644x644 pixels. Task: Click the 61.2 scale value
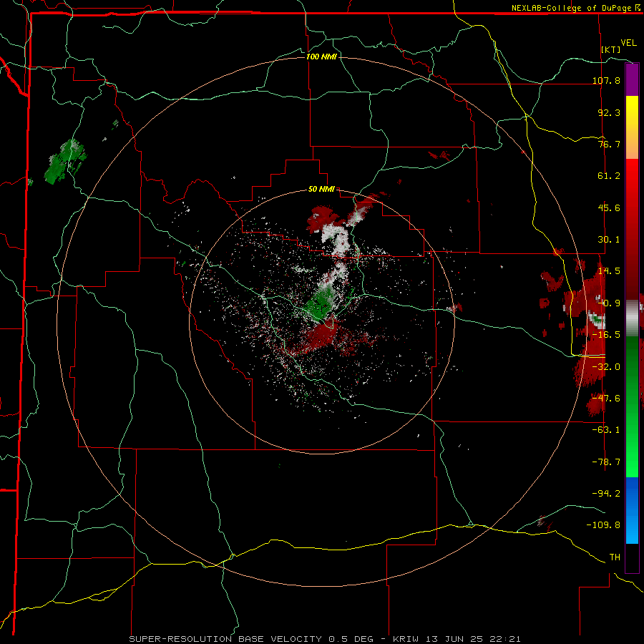(x=609, y=176)
